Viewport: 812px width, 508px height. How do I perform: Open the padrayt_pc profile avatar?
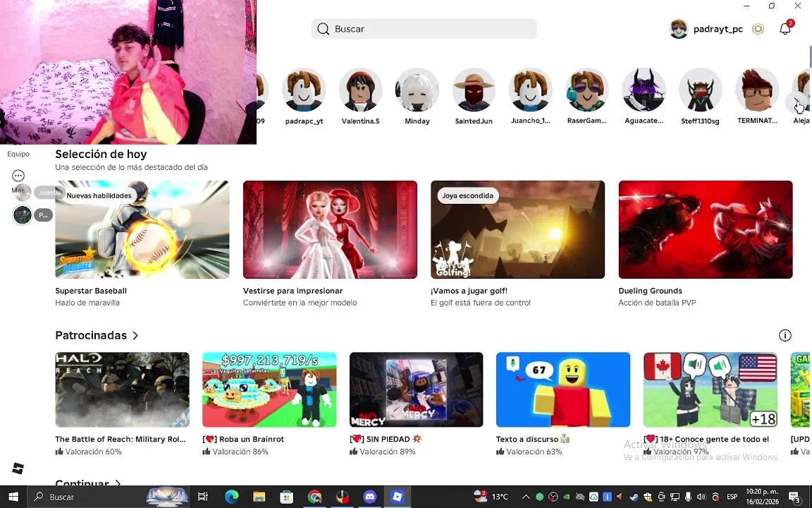(678, 29)
